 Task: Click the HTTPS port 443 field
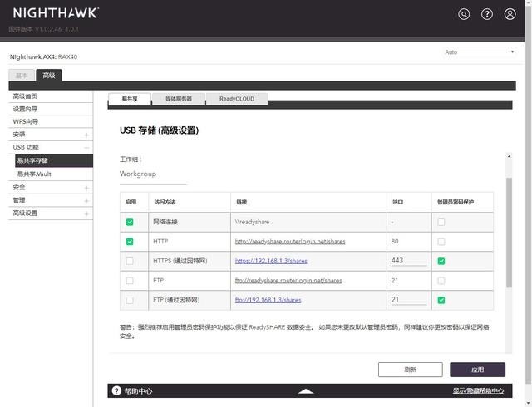[x=409, y=261]
